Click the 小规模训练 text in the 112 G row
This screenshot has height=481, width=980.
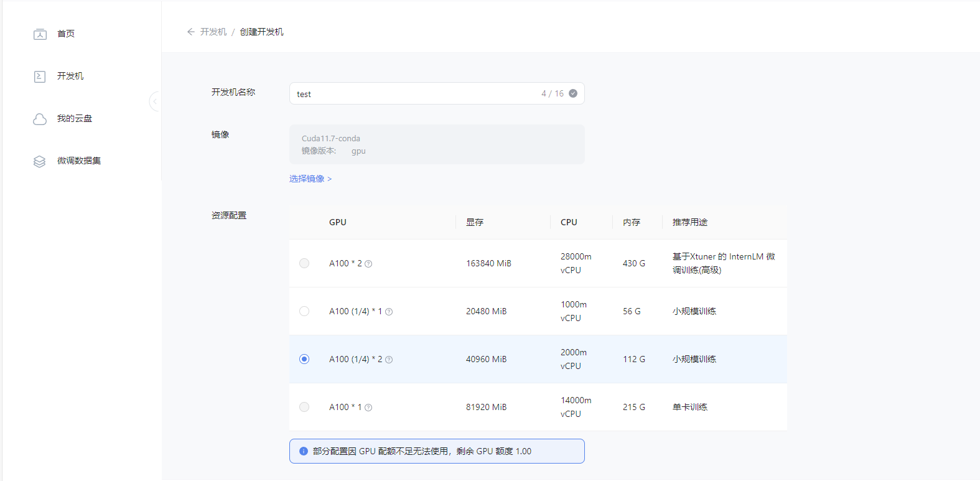coord(694,359)
